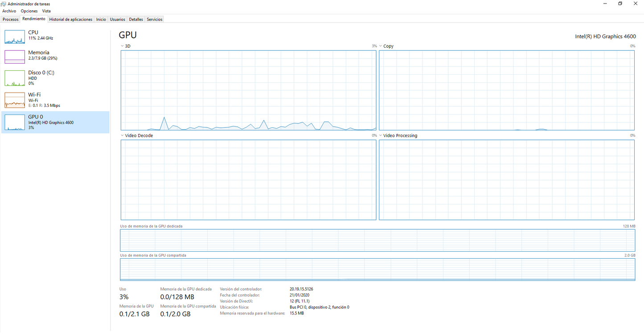
Task: Select the CPU entry in sidebar
Action: [x=55, y=37]
